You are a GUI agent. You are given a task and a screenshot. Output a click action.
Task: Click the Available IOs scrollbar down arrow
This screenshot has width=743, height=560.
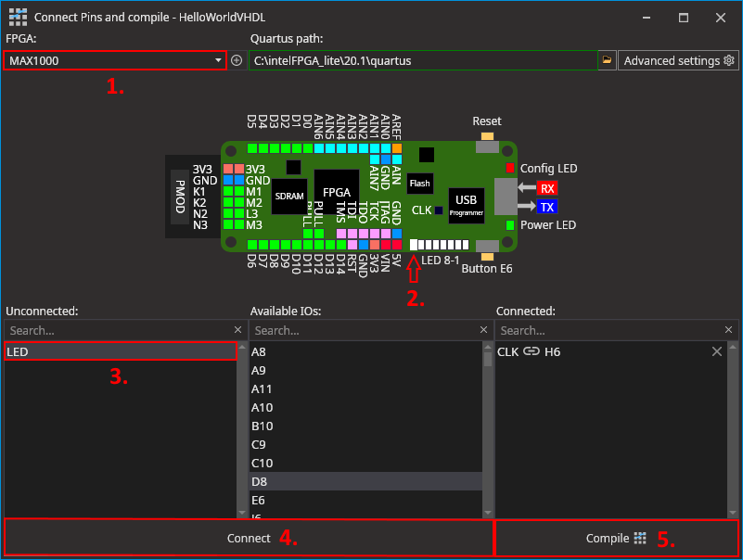coord(488,513)
